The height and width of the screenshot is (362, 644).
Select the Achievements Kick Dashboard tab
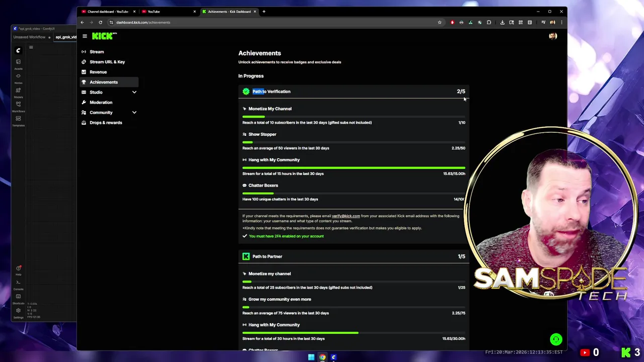pos(229,12)
